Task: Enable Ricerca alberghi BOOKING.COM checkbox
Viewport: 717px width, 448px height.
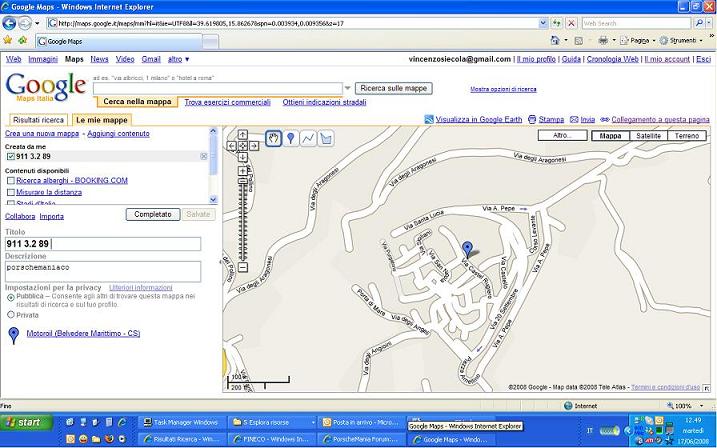Action: [11, 181]
